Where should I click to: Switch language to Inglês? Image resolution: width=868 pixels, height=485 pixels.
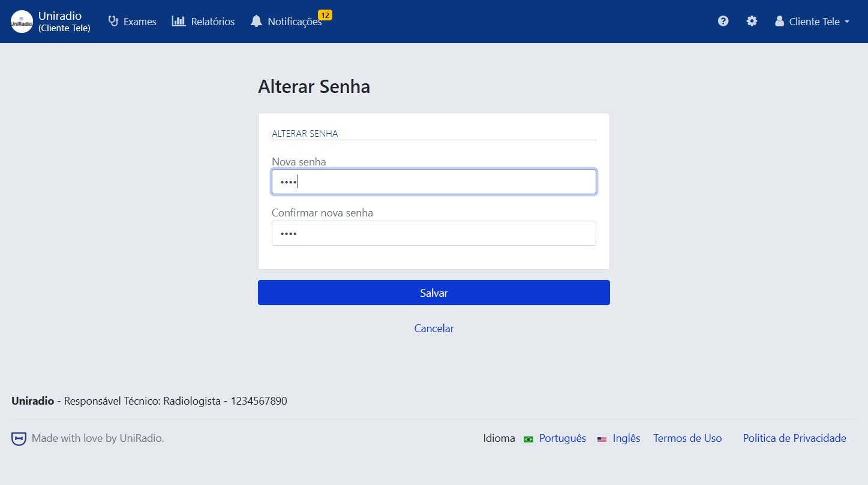[626, 438]
